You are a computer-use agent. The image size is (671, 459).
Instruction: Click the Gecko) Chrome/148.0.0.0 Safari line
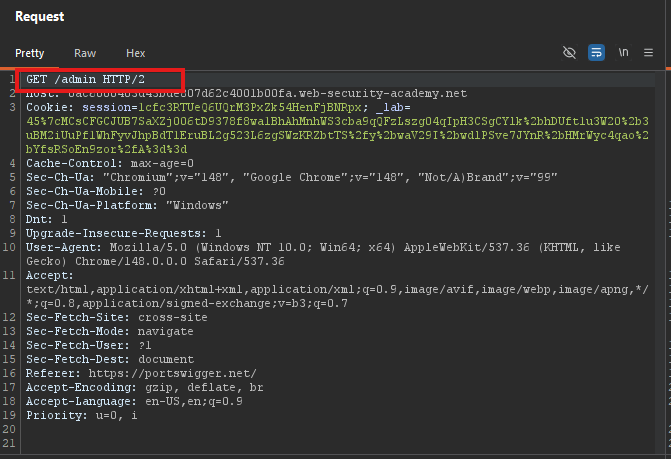[155, 261]
